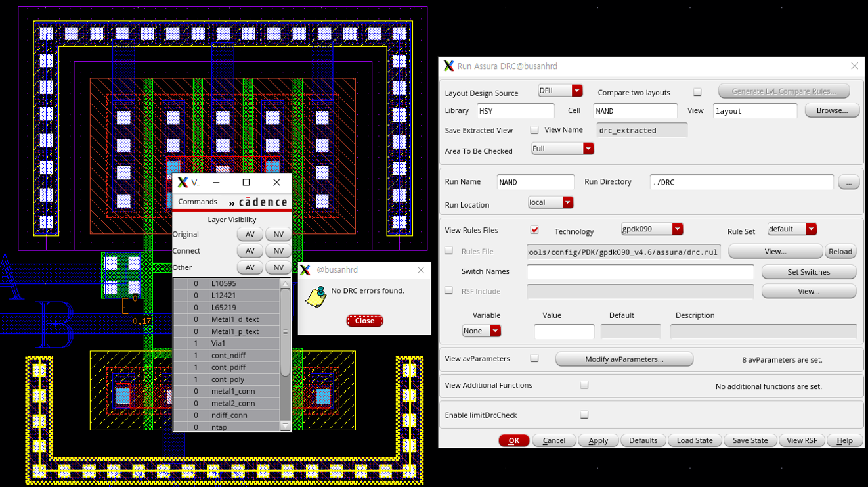Screen dimensions: 868x487
Task: Select the ndiff_conn layer row
Action: pyautogui.click(x=226, y=415)
